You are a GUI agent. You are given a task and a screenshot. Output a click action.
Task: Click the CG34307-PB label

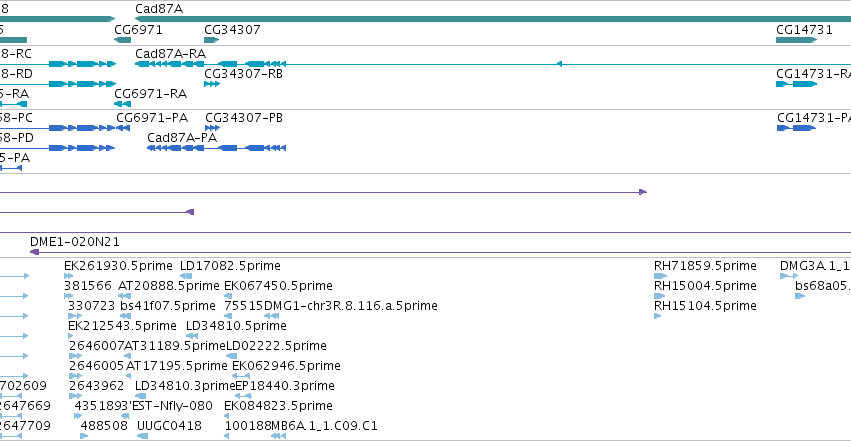244,118
